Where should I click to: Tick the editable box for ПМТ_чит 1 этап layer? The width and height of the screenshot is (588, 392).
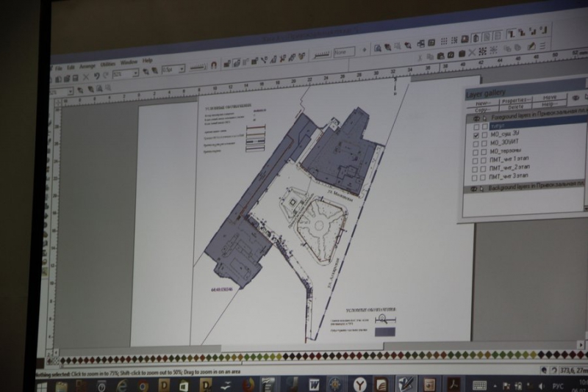tap(484, 160)
